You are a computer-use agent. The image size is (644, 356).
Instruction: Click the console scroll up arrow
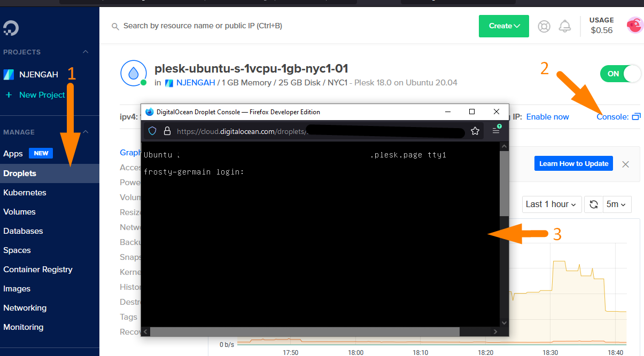(504, 145)
